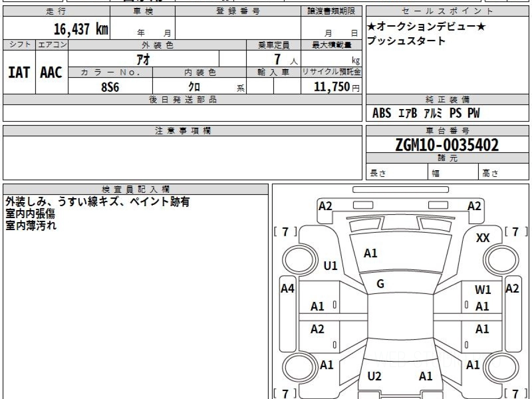
Task: Click the XX mark on the car diagram
Action: [483, 239]
